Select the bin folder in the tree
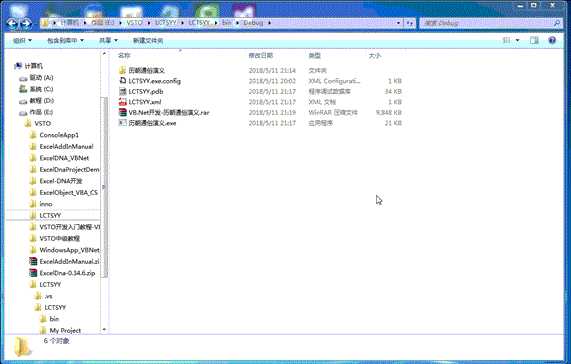The width and height of the screenshot is (571, 364). pos(54,319)
